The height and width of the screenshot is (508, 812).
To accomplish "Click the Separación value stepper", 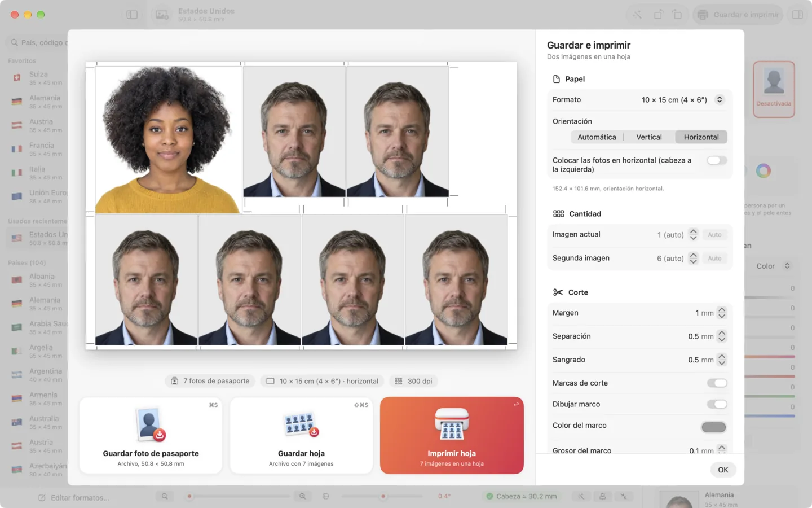I will [722, 336].
